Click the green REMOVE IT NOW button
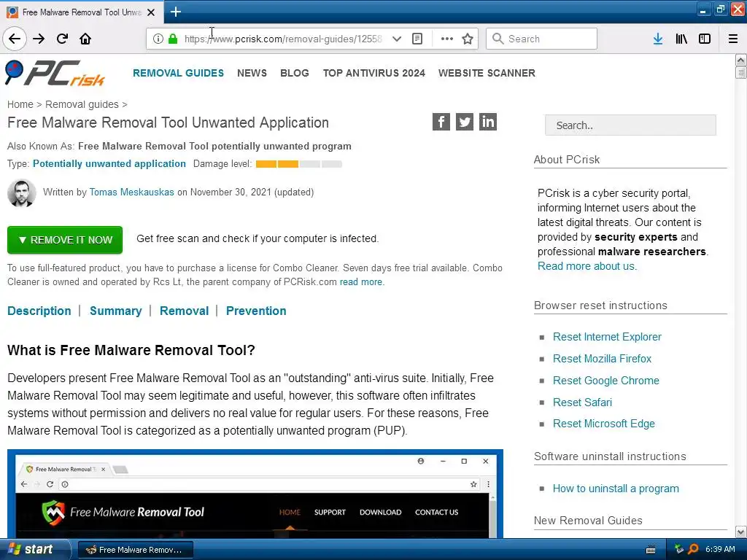The height and width of the screenshot is (560, 747). [x=65, y=239]
